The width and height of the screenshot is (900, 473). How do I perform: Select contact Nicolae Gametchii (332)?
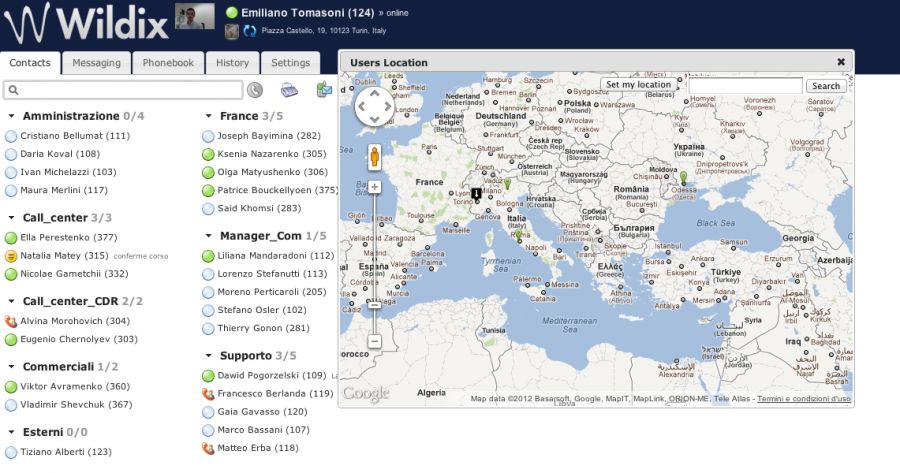pyautogui.click(x=74, y=274)
